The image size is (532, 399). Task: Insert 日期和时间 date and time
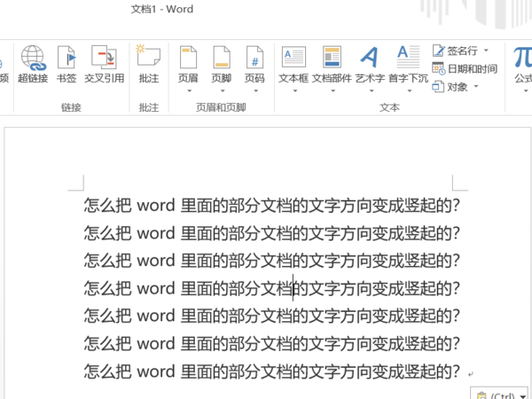click(465, 69)
